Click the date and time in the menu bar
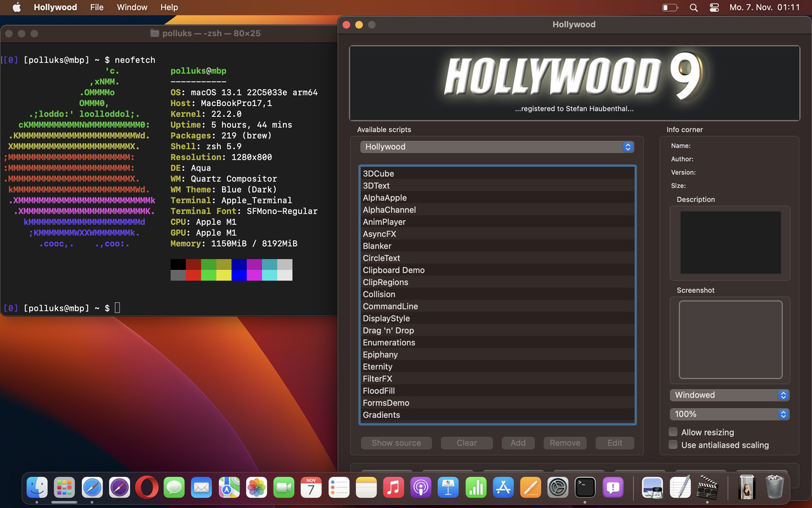The height and width of the screenshot is (508, 812). point(764,8)
